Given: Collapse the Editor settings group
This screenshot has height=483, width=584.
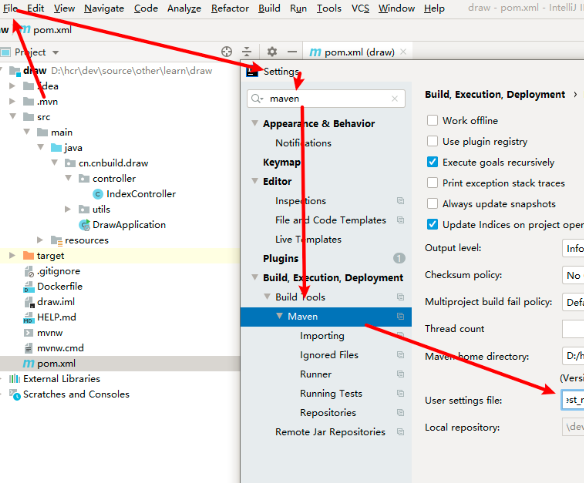Looking at the screenshot, I should coord(255,181).
